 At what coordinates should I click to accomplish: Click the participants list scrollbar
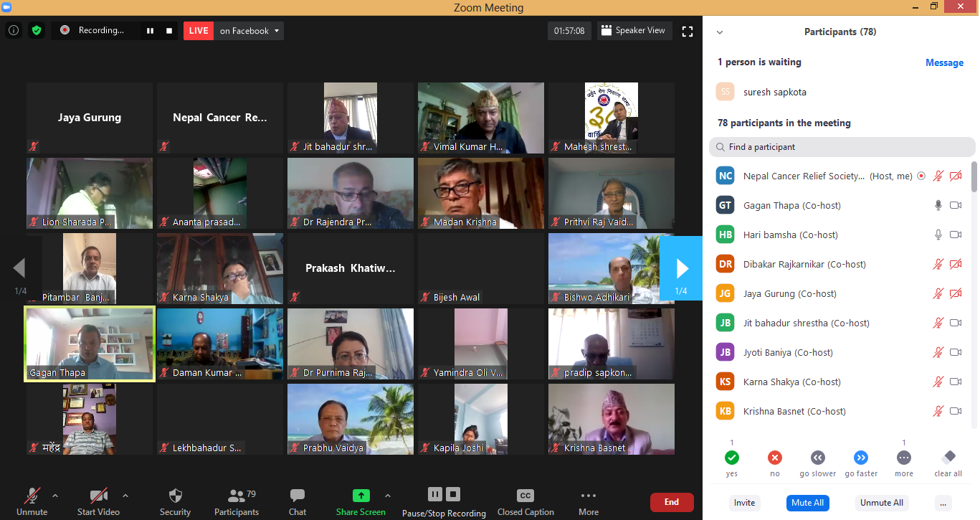pyautogui.click(x=974, y=176)
